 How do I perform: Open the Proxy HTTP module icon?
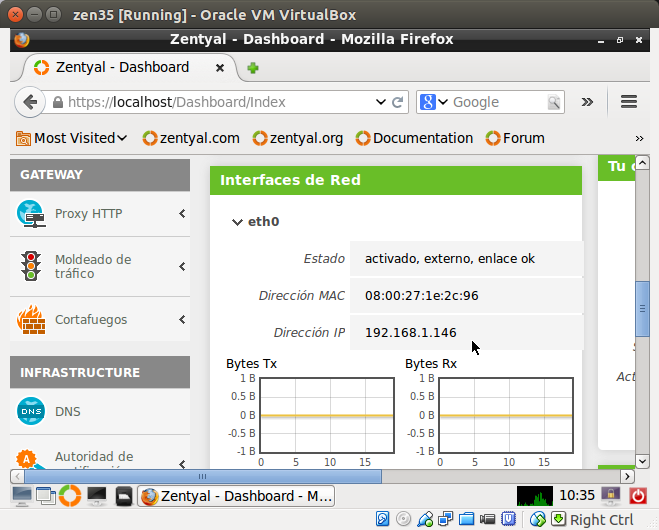click(31, 214)
